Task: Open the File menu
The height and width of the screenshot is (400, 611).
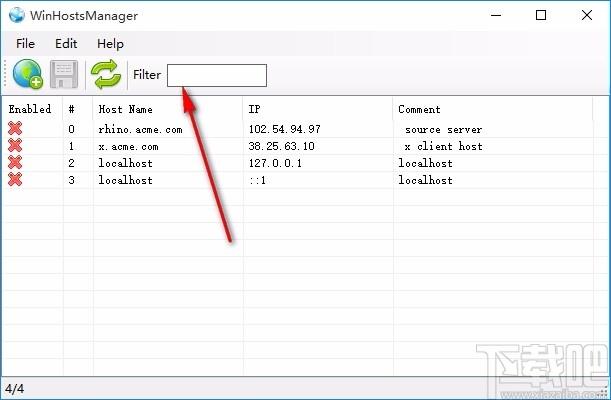Action: (x=25, y=44)
